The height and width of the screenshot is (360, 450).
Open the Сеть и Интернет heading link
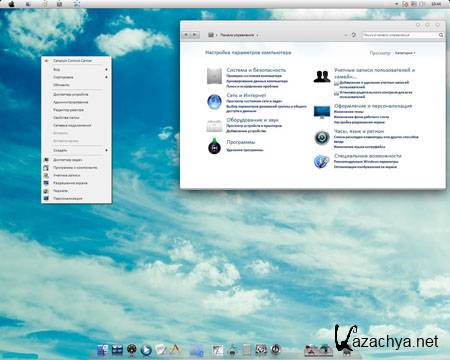coord(246,95)
